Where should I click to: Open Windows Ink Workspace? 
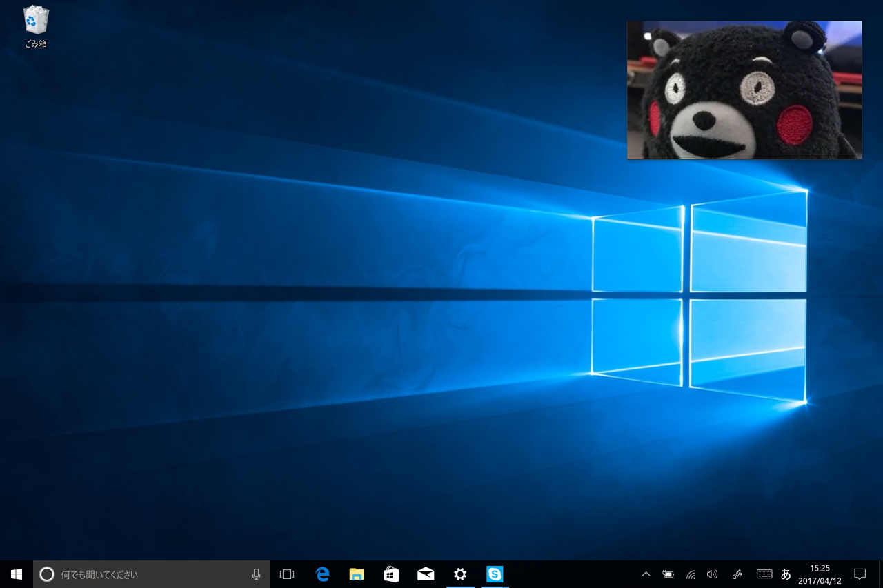click(737, 574)
